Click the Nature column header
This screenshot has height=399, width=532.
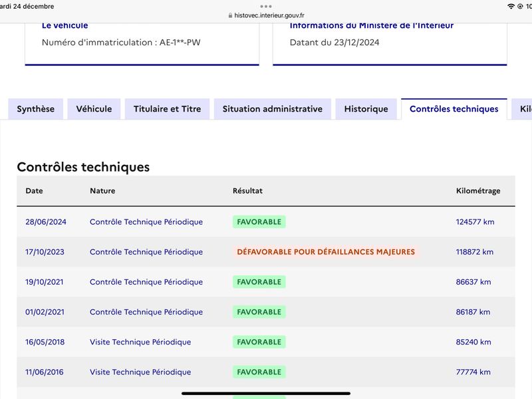(x=102, y=191)
